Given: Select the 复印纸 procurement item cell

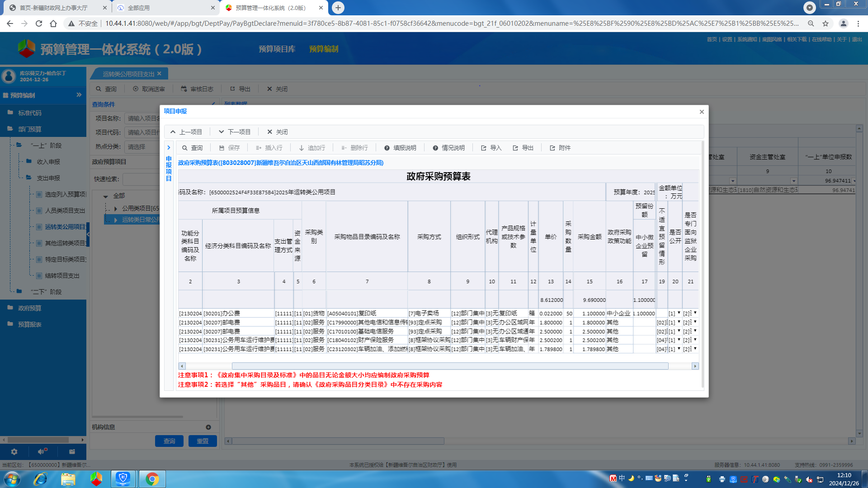Looking at the screenshot, I should pyautogui.click(x=367, y=313).
